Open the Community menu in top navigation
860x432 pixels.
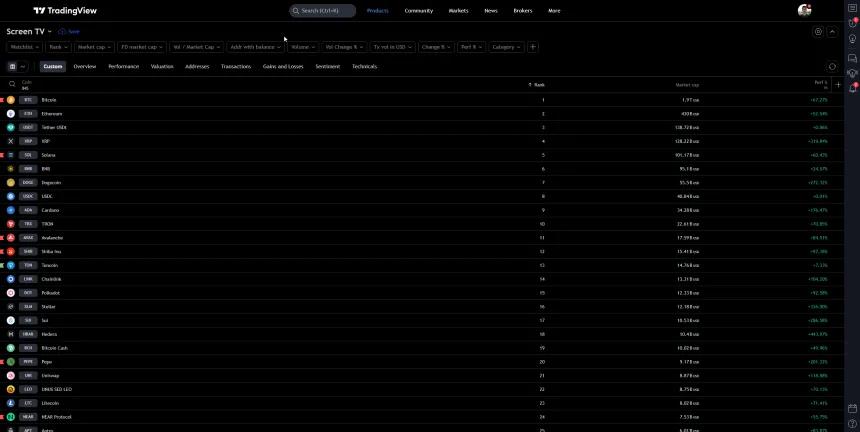[x=418, y=10]
